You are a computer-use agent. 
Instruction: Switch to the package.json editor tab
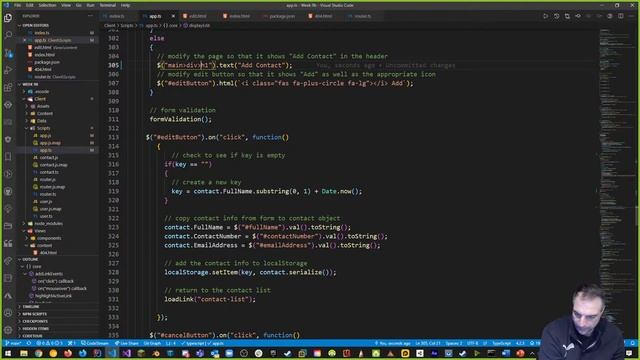pos(282,16)
